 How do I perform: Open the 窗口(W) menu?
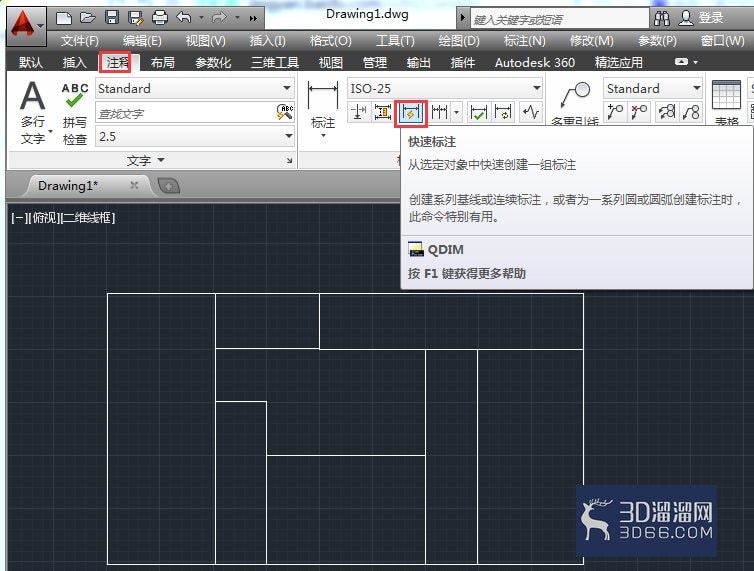[723, 41]
